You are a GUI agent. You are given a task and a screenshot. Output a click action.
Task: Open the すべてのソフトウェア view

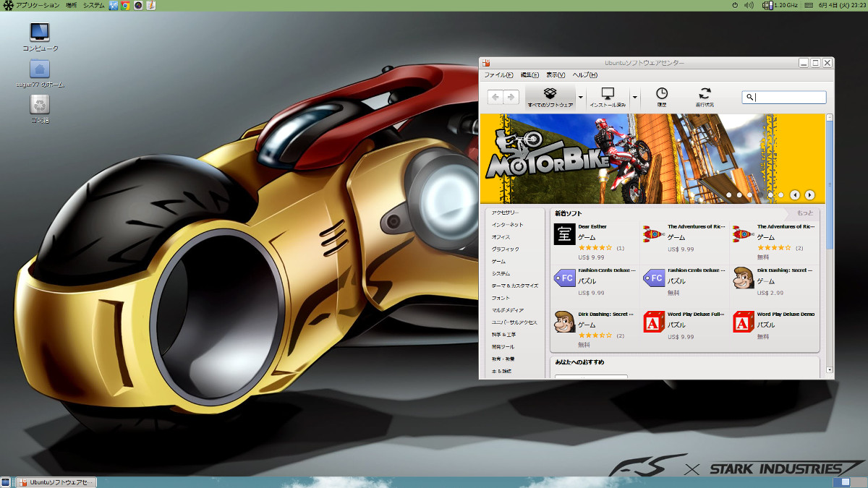550,97
